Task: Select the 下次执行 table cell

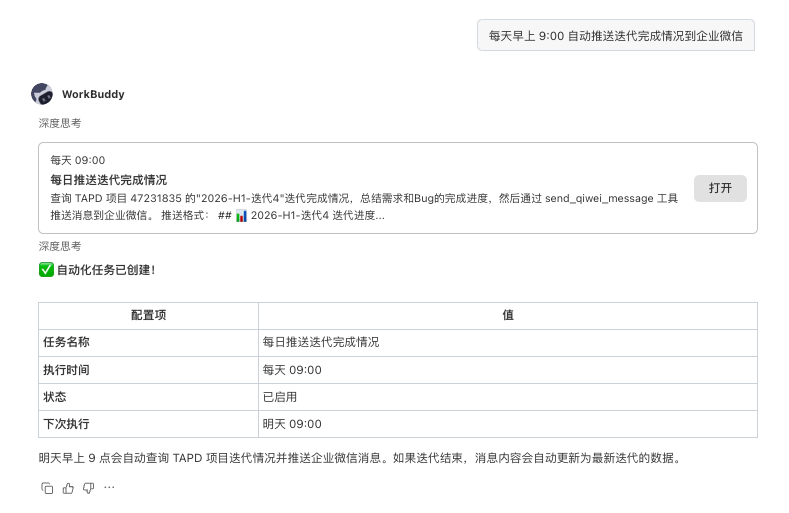Action: point(148,424)
